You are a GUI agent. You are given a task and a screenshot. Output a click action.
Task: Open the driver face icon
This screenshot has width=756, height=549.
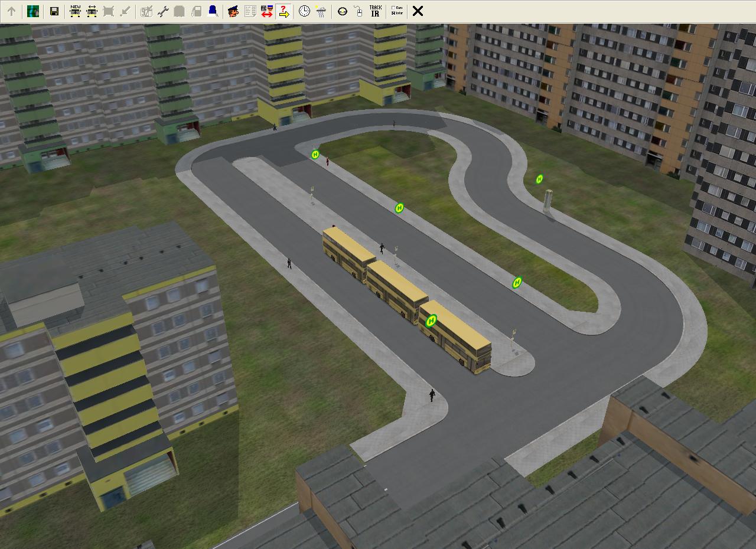(233, 11)
